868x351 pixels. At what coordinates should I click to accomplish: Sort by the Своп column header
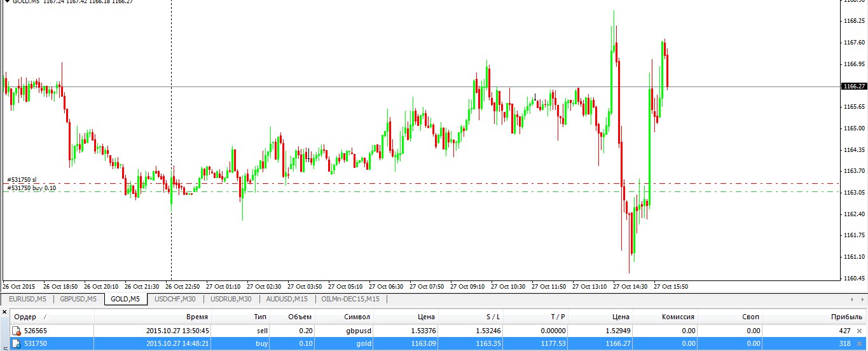[x=730, y=317]
